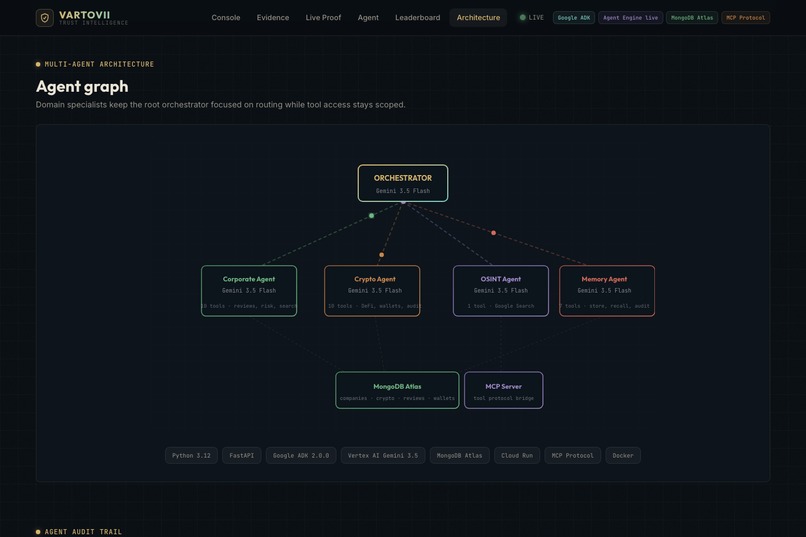Click the Vertex AI Gemini 3.5 chip
The image size is (806, 537).
coord(383,455)
